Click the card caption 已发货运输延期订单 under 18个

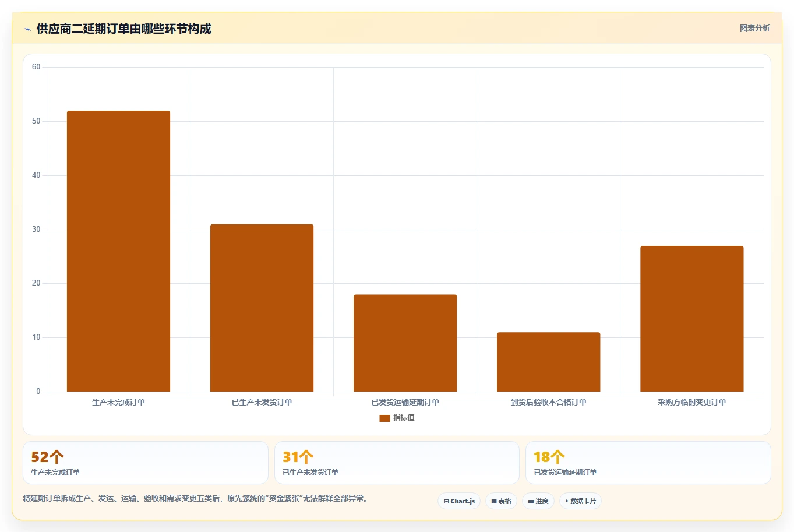click(x=565, y=473)
